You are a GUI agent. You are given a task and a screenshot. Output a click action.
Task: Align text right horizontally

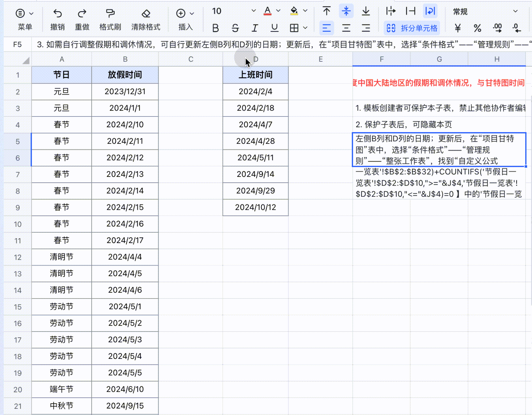(x=366, y=28)
